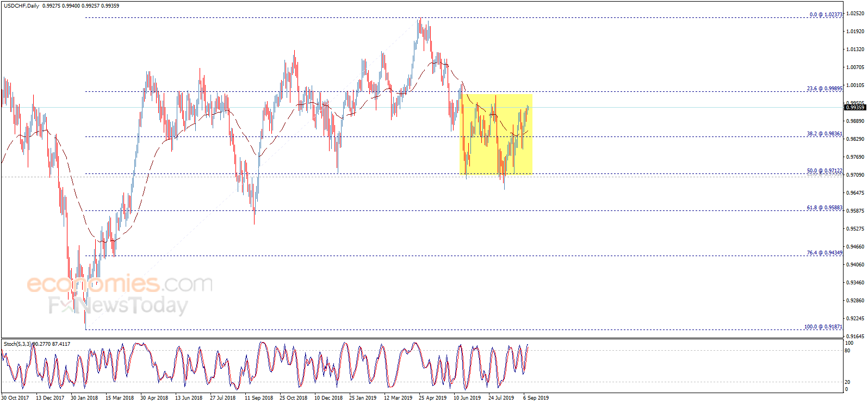This screenshot has height=404, width=868.
Task: Select the '38.2 @ 0.98361' Fibonacci label
Action: click(x=824, y=134)
